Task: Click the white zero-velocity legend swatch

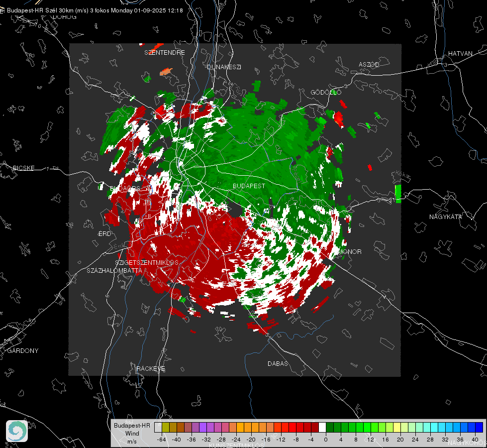Action: pos(322,427)
